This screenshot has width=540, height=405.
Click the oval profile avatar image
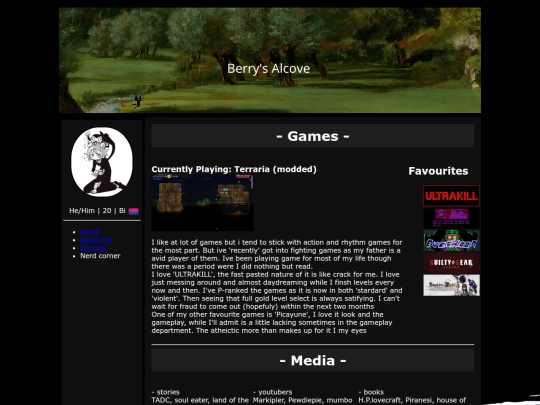(x=102, y=162)
